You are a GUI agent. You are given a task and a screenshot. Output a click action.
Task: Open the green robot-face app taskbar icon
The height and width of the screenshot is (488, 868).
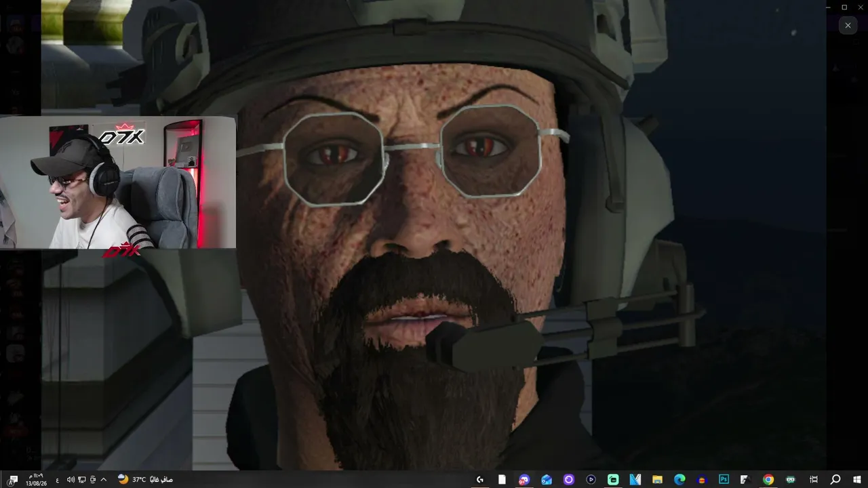tap(791, 479)
